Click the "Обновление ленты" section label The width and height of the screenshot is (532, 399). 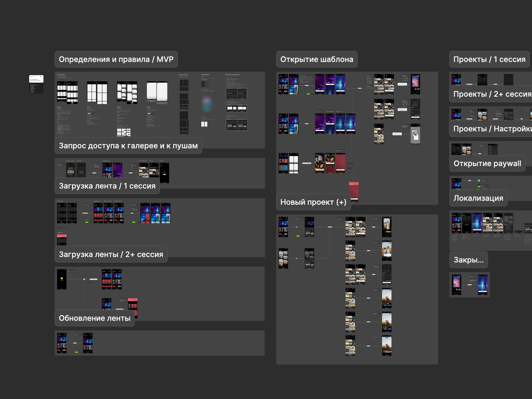(95, 318)
